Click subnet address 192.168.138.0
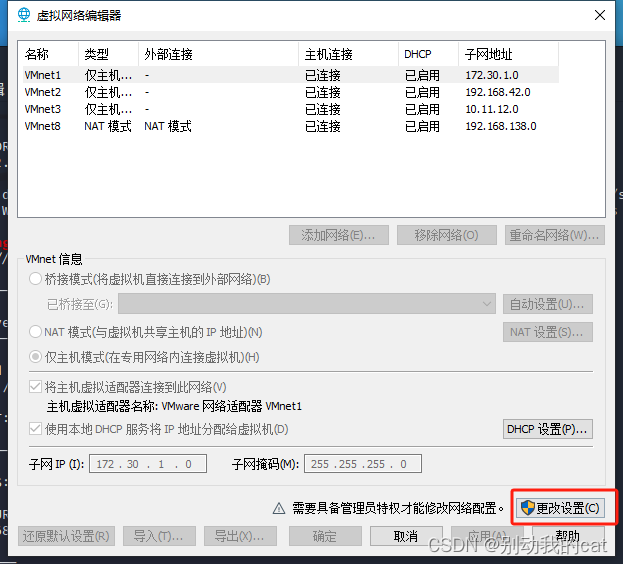The height and width of the screenshot is (564, 623). point(501,126)
